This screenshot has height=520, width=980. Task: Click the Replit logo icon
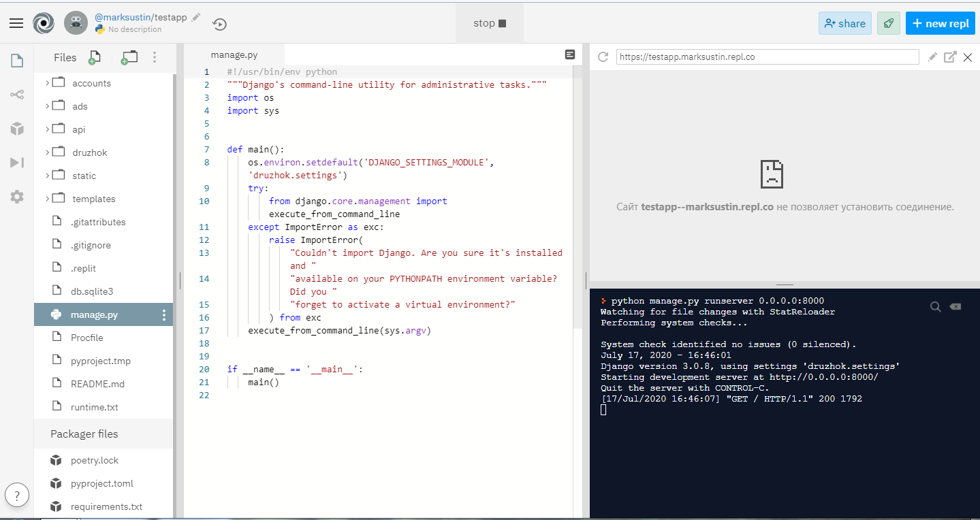[x=44, y=23]
